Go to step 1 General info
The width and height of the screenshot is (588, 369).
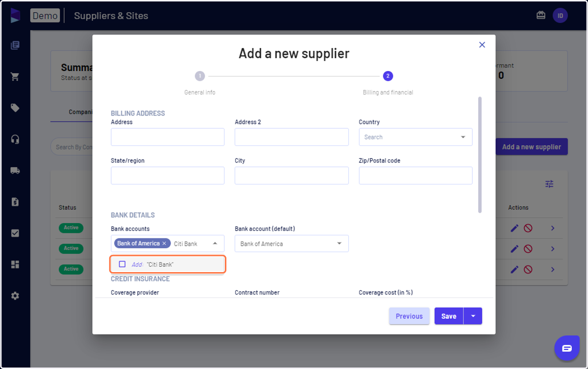tap(200, 76)
